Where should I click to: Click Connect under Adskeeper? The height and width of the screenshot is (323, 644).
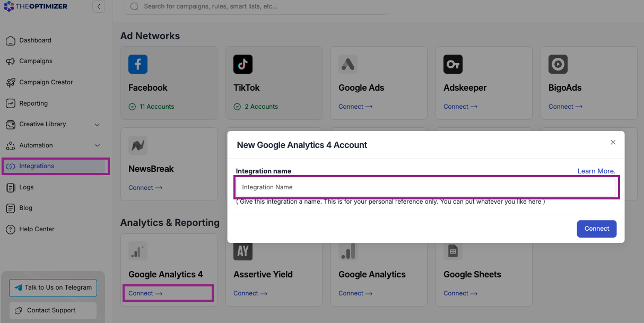point(460,107)
